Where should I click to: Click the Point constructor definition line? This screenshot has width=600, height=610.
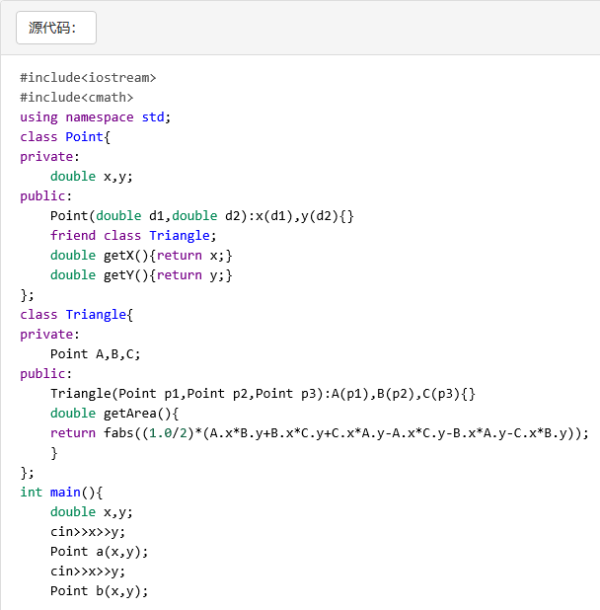pos(202,216)
